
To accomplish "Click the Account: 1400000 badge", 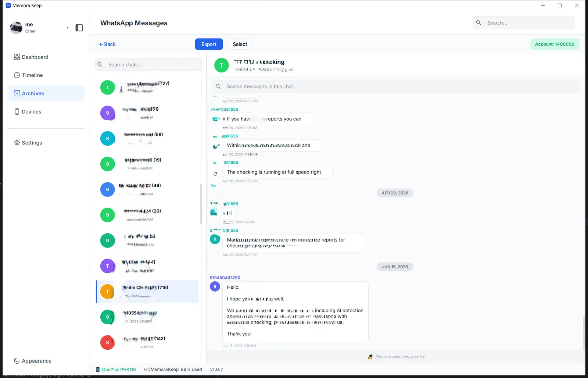I will click(555, 44).
